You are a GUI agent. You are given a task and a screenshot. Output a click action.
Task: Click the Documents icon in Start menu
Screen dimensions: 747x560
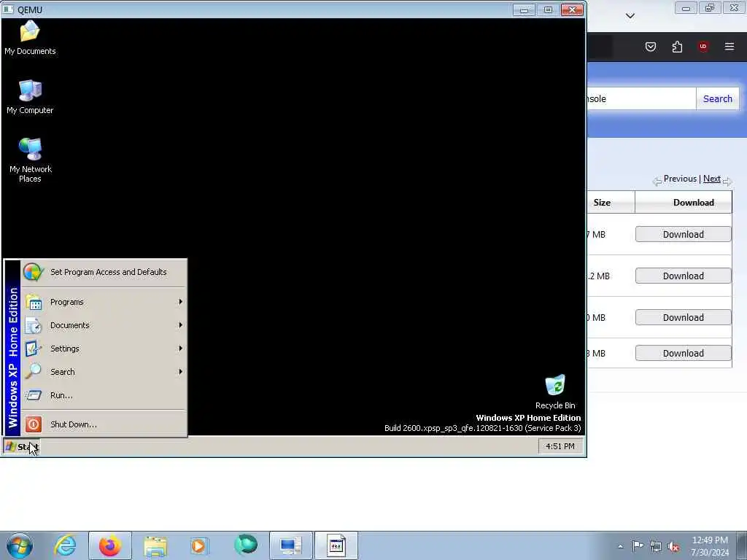(34, 325)
